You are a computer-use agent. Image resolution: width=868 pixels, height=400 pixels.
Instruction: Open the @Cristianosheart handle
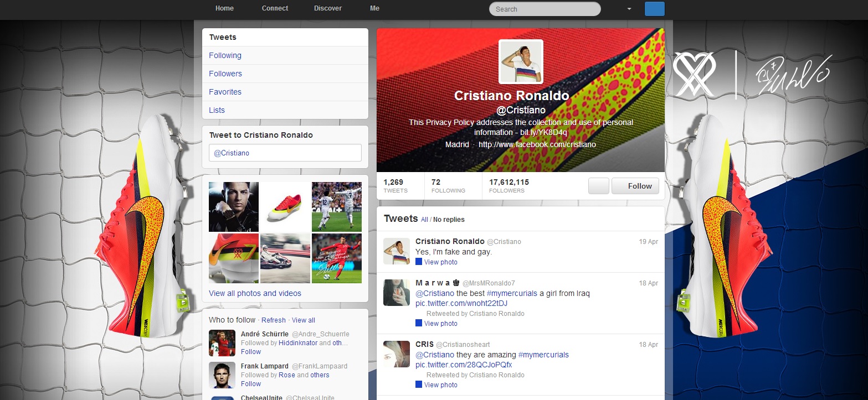(463, 345)
